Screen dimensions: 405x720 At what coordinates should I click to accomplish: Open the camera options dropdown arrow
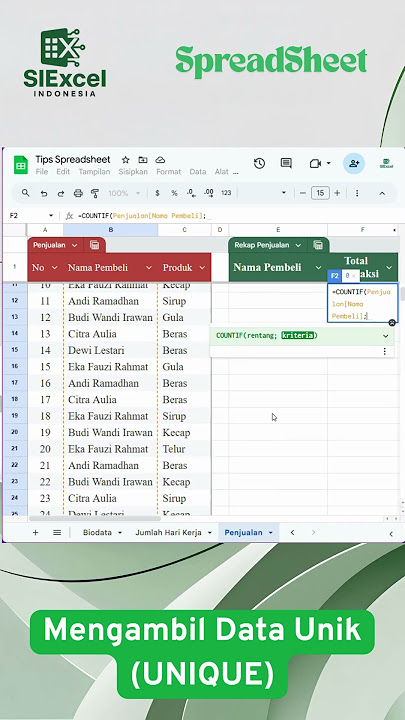click(329, 163)
